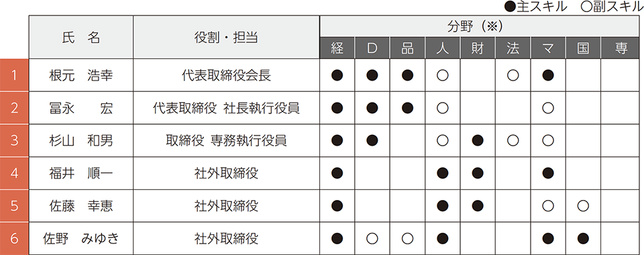Screen dimensions: 644x255
Task: Click the 専 field header cell
Action: (x=621, y=49)
